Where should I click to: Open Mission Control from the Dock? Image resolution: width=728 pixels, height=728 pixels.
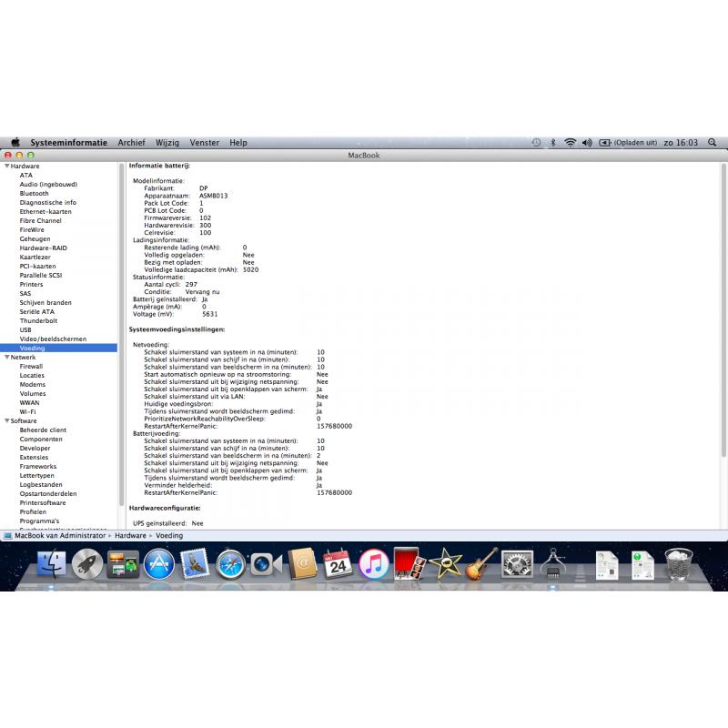123,564
